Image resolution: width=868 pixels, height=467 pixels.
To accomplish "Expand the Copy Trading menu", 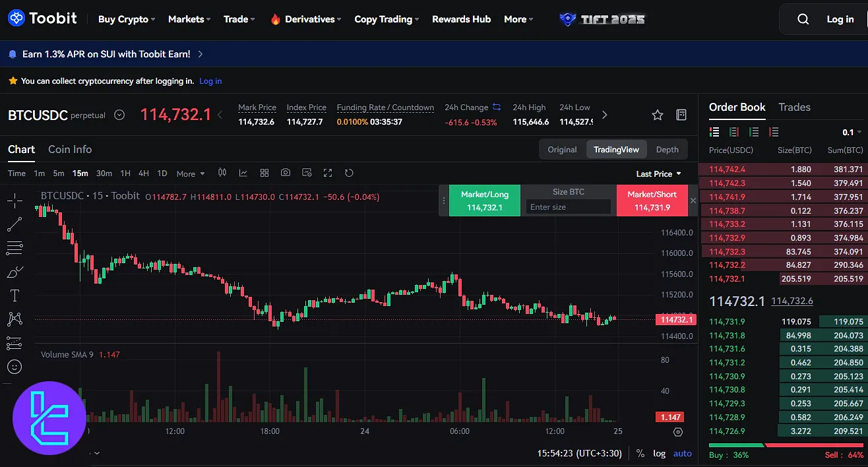I will point(387,19).
